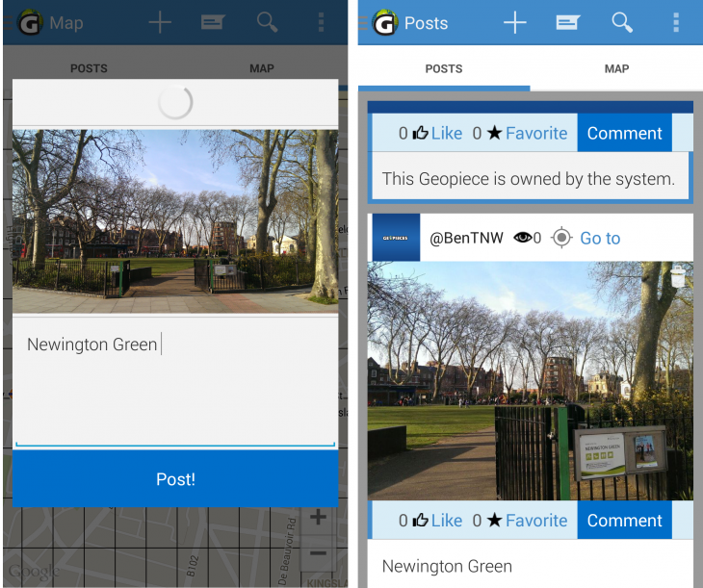The height and width of the screenshot is (588, 703).
Task: Click the Newington Green caption text field
Action: point(175,380)
